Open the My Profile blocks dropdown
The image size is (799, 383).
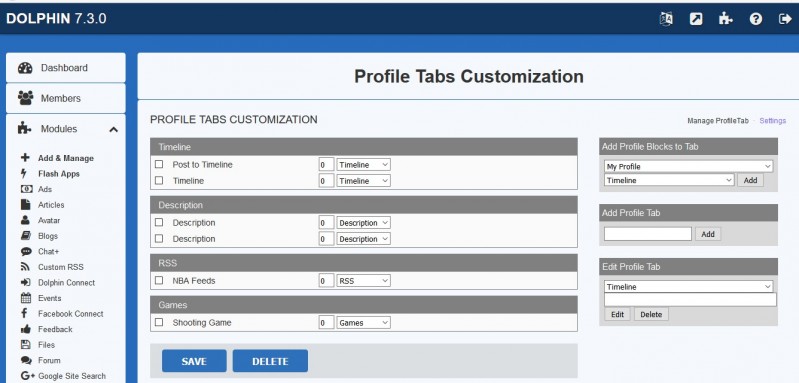688,167
